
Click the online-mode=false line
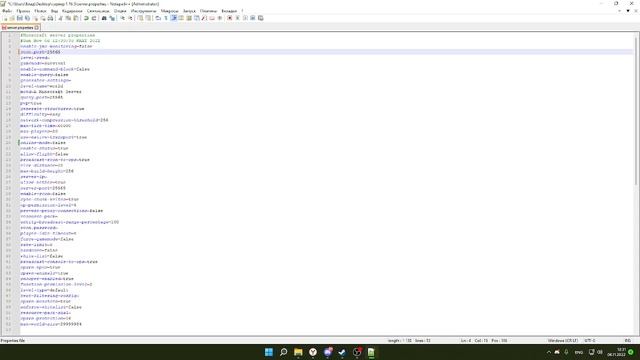[x=43, y=143]
